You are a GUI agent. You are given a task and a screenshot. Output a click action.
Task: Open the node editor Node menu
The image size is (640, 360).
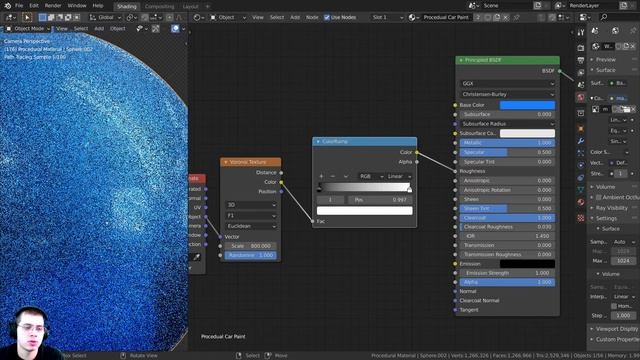[312, 18]
